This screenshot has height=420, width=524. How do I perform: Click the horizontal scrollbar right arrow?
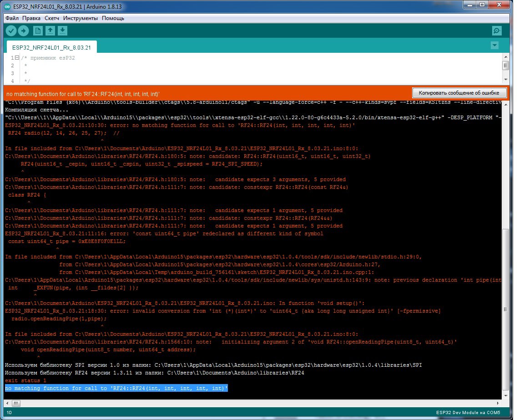coord(498,403)
